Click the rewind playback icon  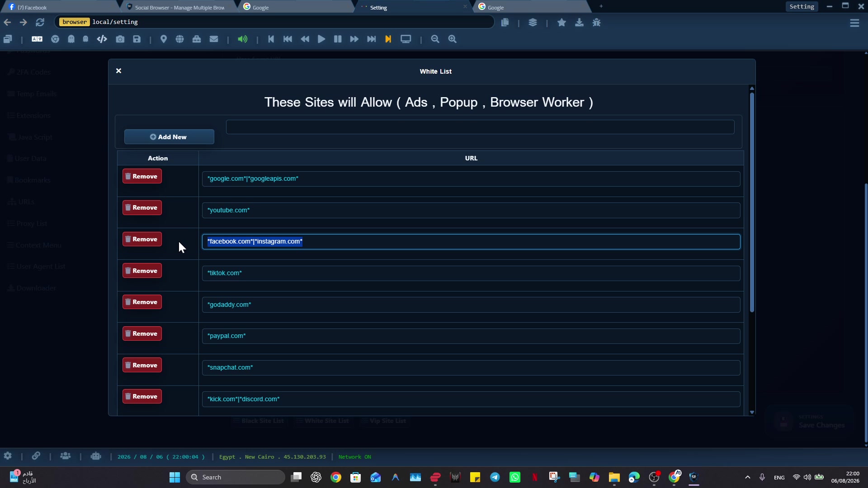[x=305, y=39]
